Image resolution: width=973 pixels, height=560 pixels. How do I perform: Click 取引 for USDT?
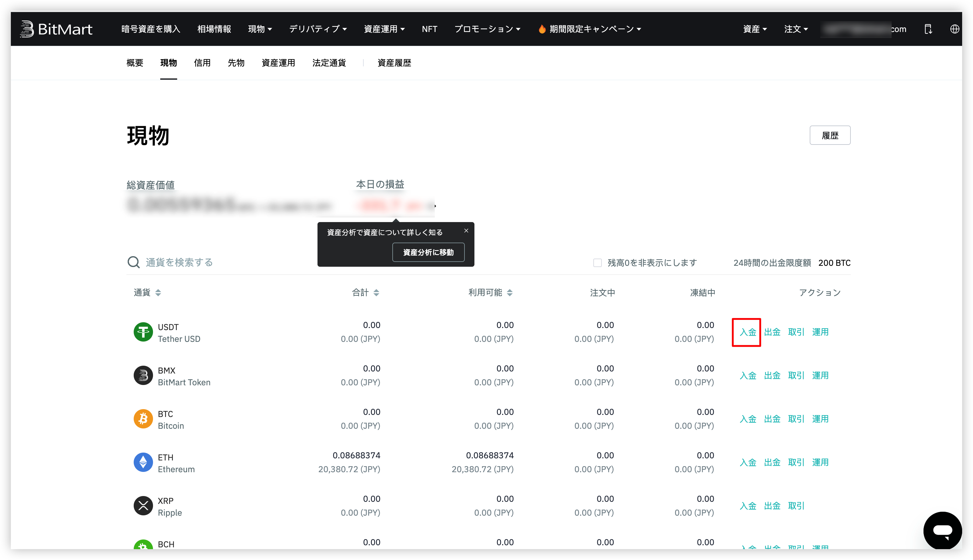pos(796,332)
